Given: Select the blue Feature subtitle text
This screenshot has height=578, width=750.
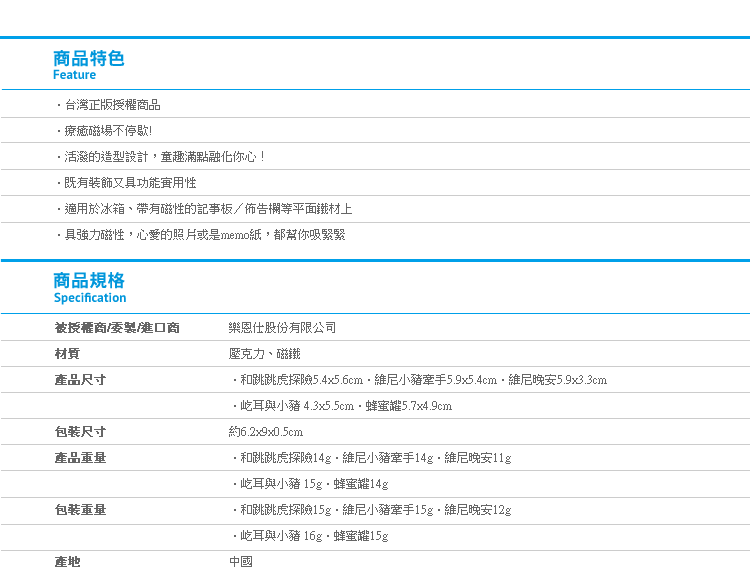Looking at the screenshot, I should [x=75, y=75].
